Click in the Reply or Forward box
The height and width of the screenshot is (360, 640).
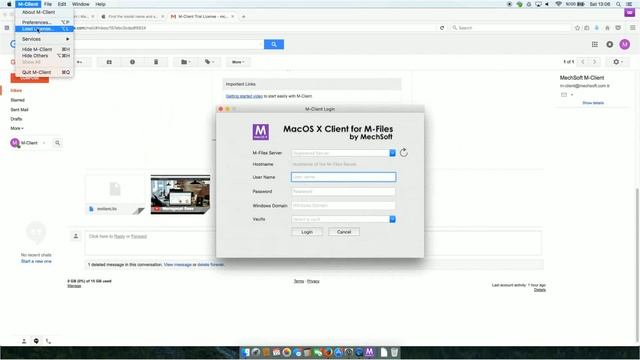point(313,243)
